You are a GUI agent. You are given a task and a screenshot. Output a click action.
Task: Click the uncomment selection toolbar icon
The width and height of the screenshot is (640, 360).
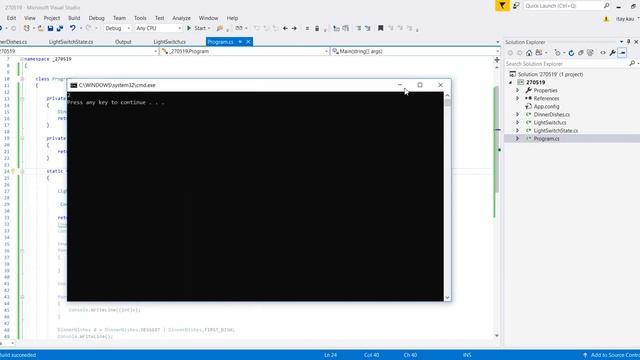point(368,28)
